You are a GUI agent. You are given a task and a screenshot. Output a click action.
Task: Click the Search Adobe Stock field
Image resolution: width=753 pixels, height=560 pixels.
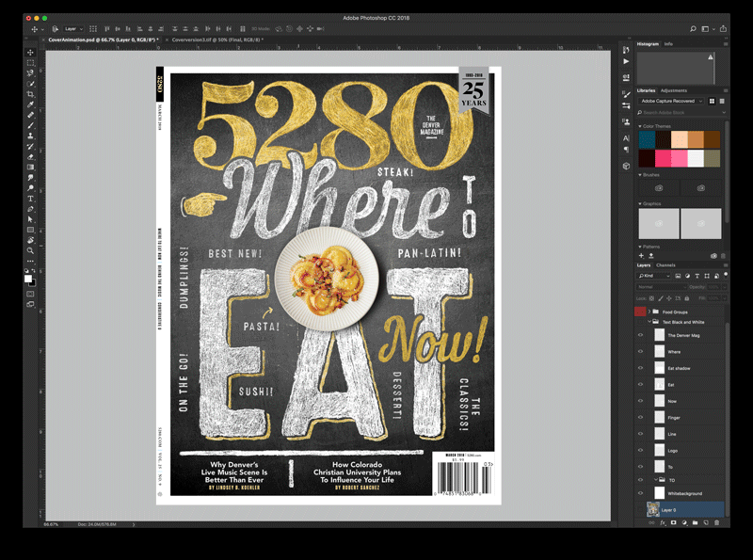(x=681, y=112)
